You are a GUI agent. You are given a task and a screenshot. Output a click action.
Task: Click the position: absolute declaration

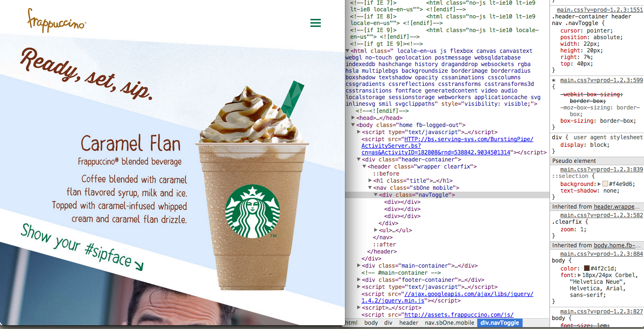[x=592, y=37]
